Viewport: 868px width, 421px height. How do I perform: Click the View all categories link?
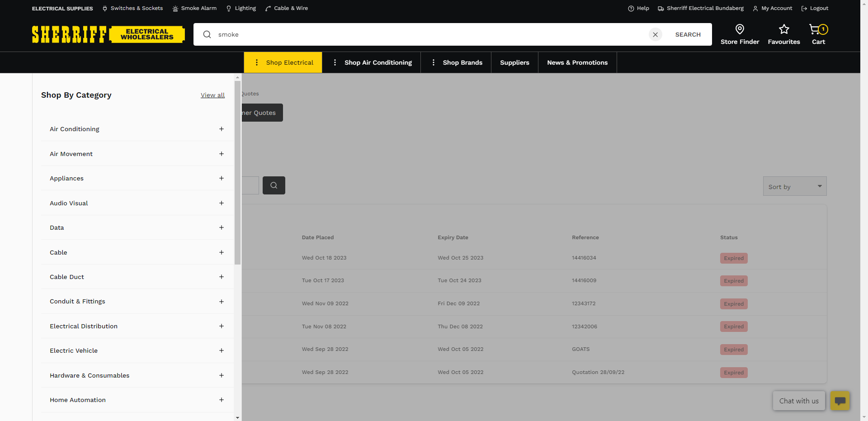click(212, 95)
